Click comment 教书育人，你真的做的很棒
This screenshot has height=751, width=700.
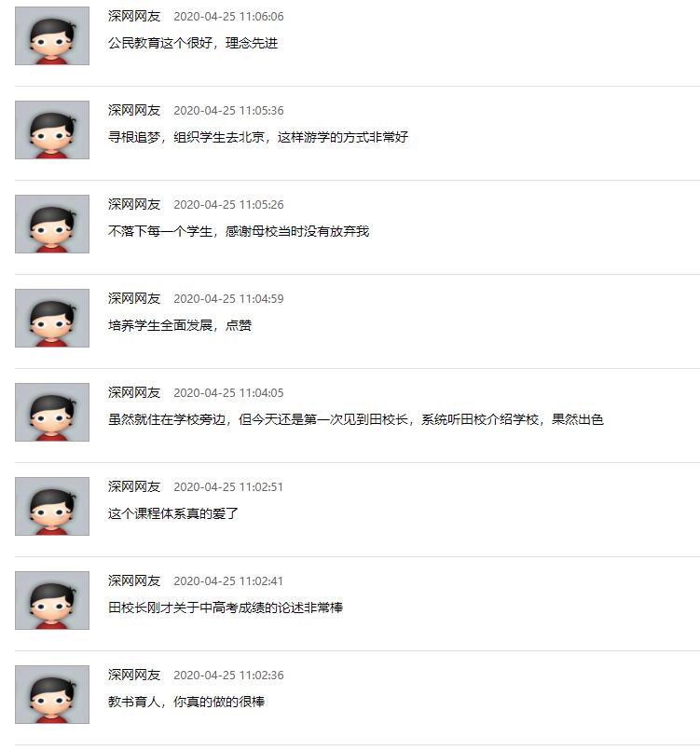pos(186,703)
